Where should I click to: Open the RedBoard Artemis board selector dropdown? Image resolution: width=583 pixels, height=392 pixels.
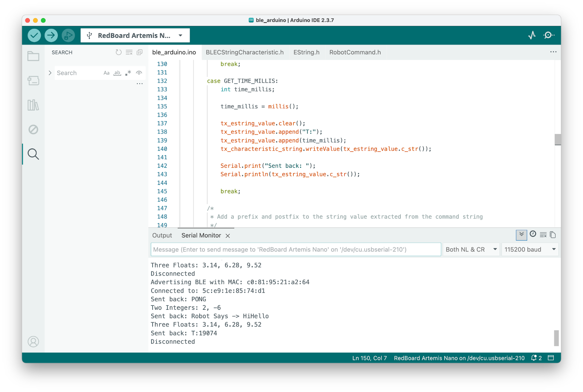tap(135, 35)
